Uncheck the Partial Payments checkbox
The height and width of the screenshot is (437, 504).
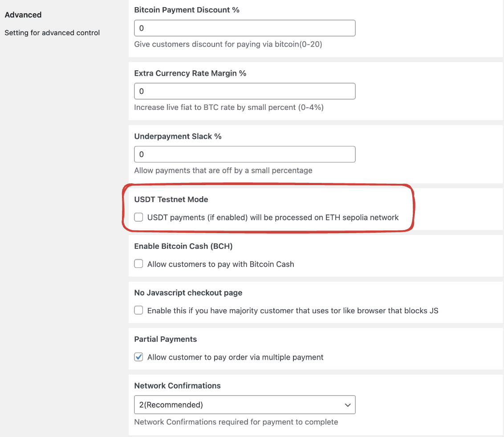click(139, 357)
